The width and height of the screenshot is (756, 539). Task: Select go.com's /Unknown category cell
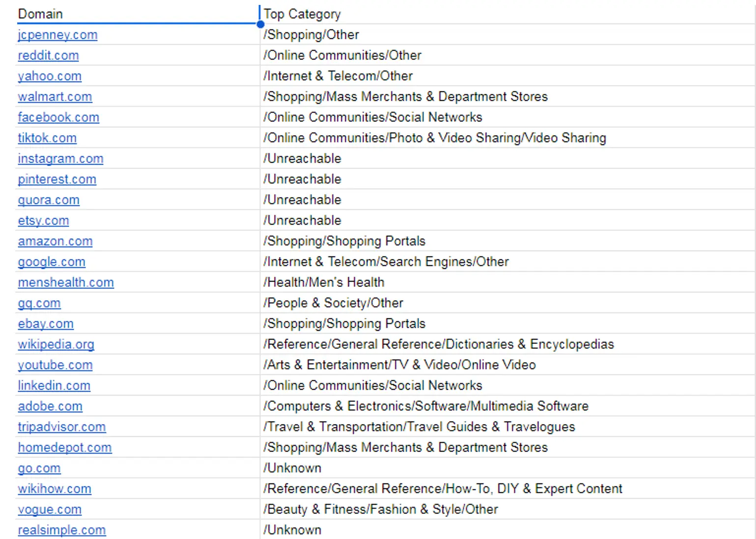point(292,468)
